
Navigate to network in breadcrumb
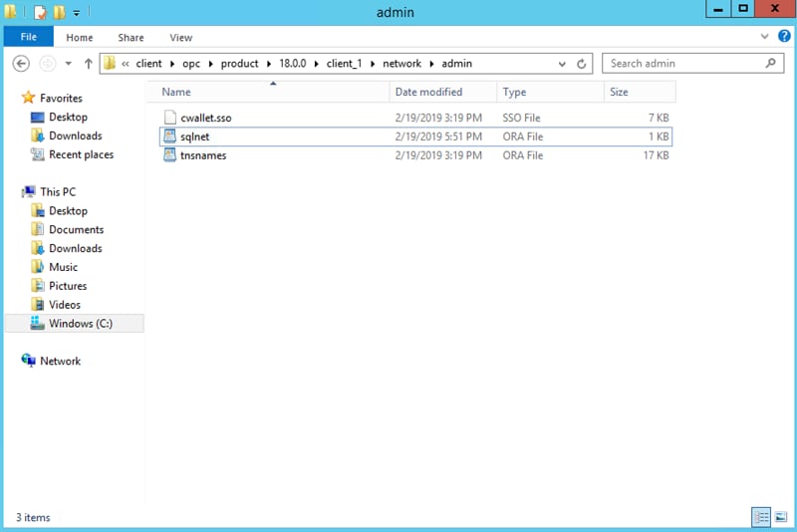click(x=402, y=64)
